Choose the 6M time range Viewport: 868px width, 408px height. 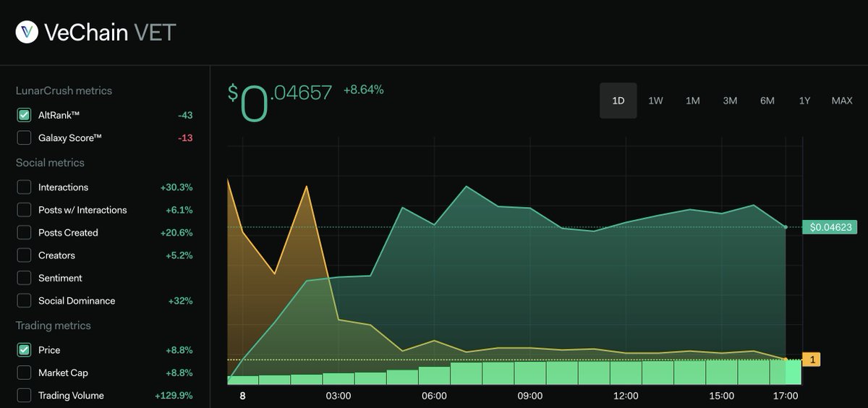(767, 101)
